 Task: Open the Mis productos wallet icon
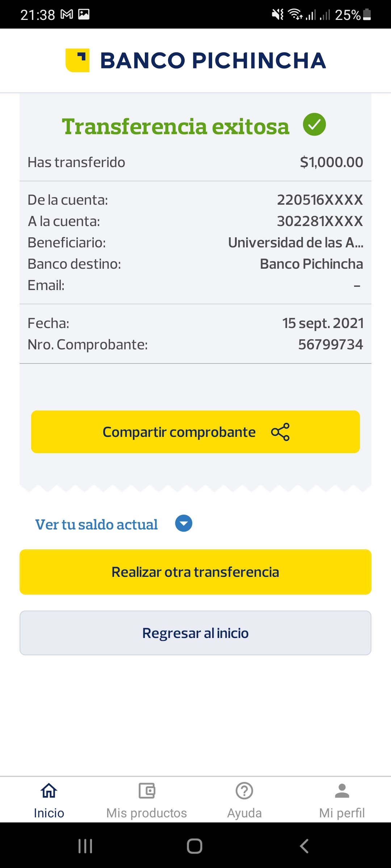147,791
